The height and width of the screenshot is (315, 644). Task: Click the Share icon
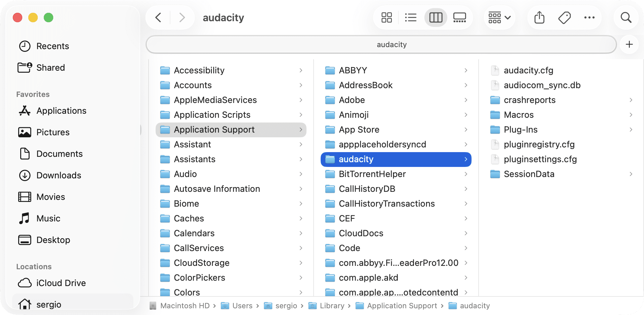coord(539,17)
